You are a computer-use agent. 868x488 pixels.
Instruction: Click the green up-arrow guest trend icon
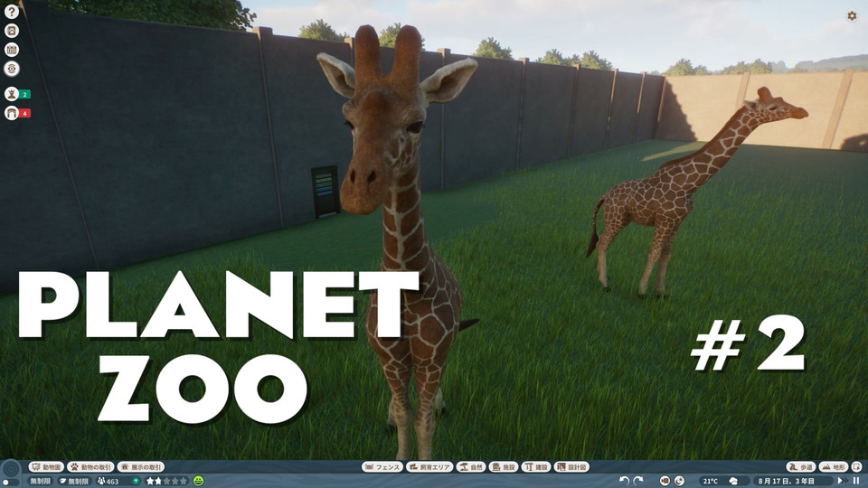[x=136, y=482]
